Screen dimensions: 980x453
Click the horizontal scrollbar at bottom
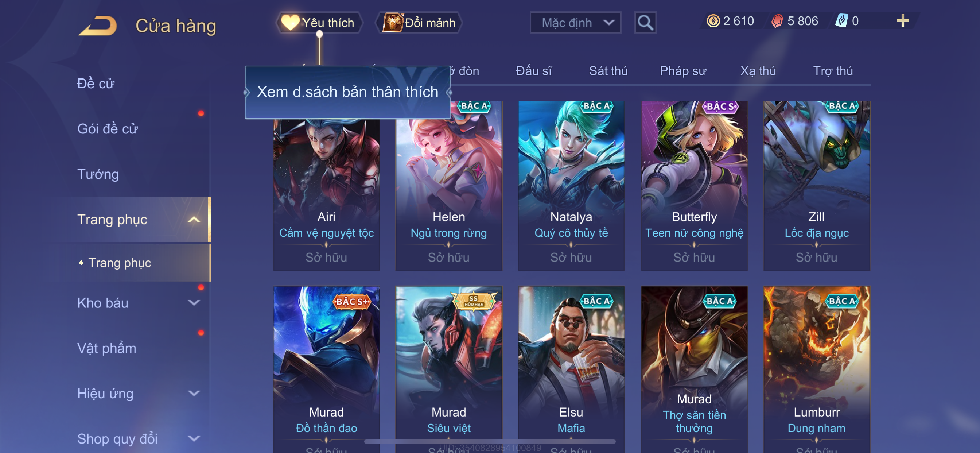tap(490, 442)
